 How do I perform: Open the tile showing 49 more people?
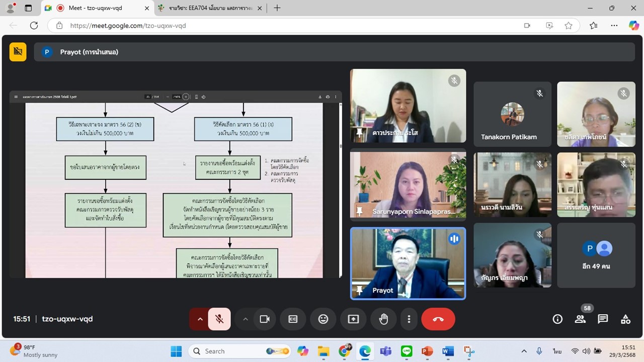(596, 255)
